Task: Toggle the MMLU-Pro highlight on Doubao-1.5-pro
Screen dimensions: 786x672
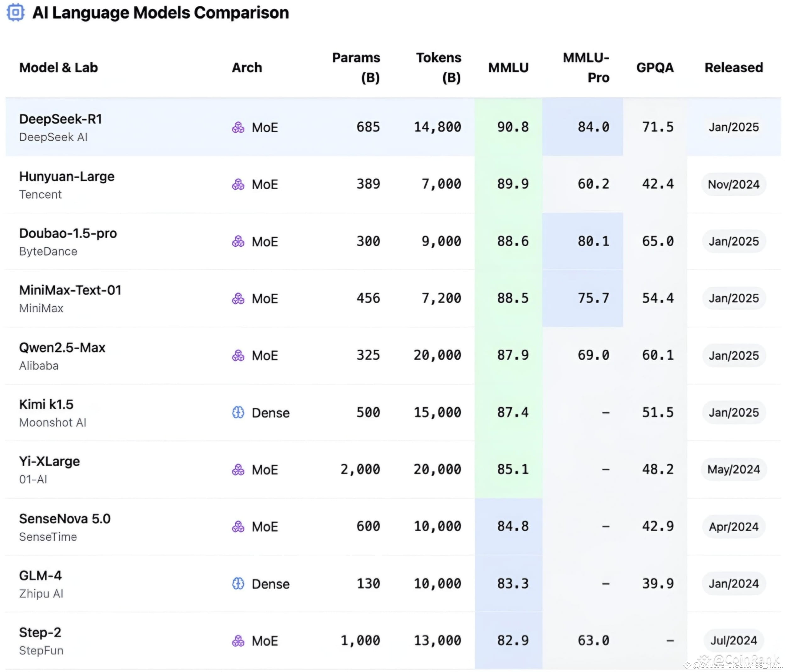Action: pyautogui.click(x=594, y=241)
